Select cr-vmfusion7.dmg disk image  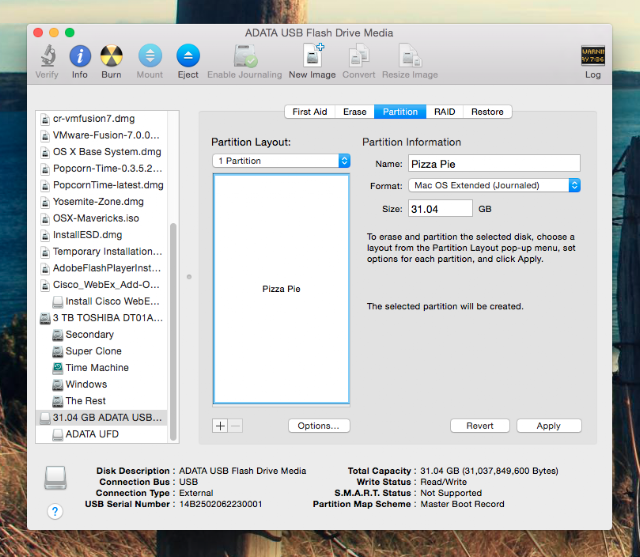(x=102, y=119)
